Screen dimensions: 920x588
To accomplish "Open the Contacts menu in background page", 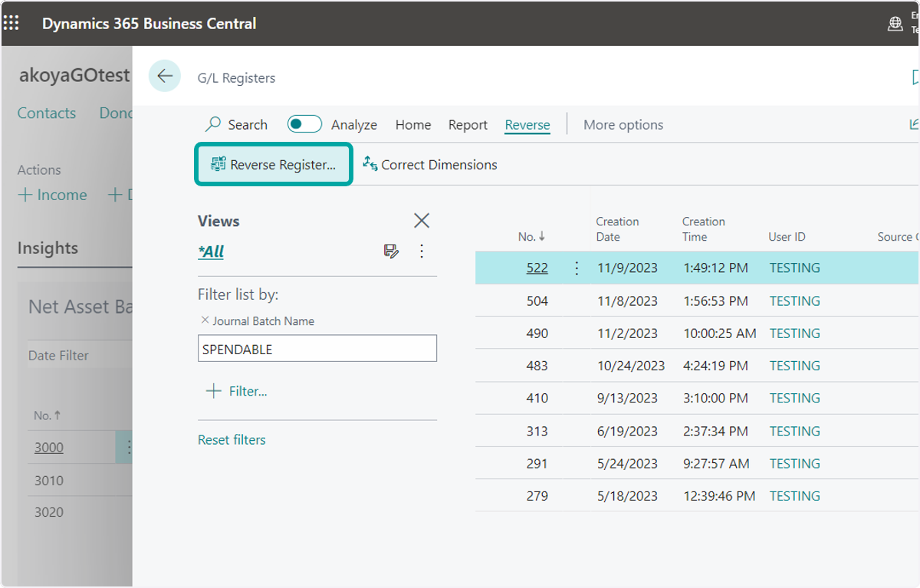I will (47, 113).
